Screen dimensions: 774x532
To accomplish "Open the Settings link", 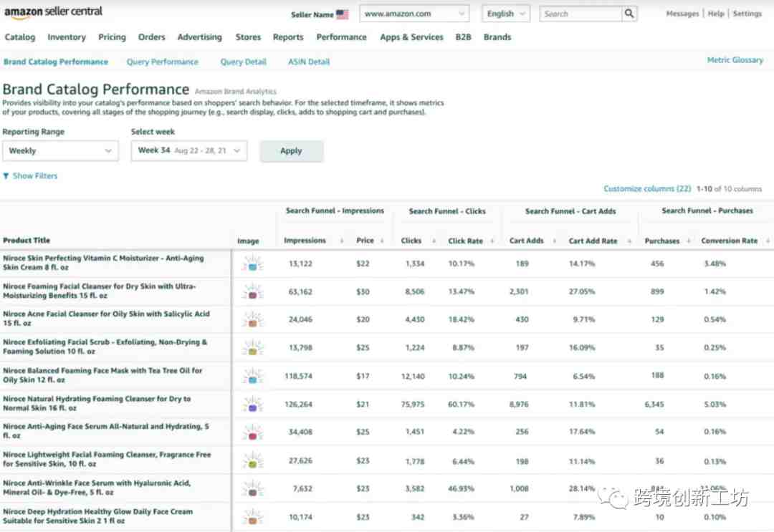I will click(x=747, y=14).
